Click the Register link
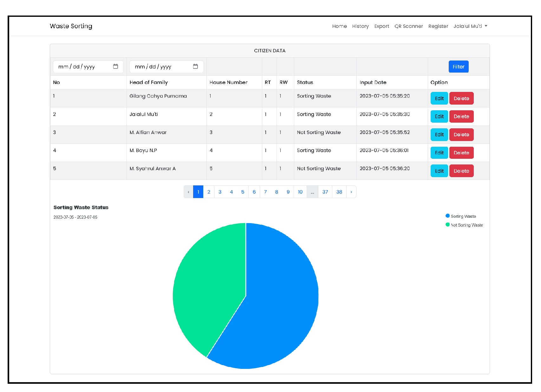 (x=438, y=26)
